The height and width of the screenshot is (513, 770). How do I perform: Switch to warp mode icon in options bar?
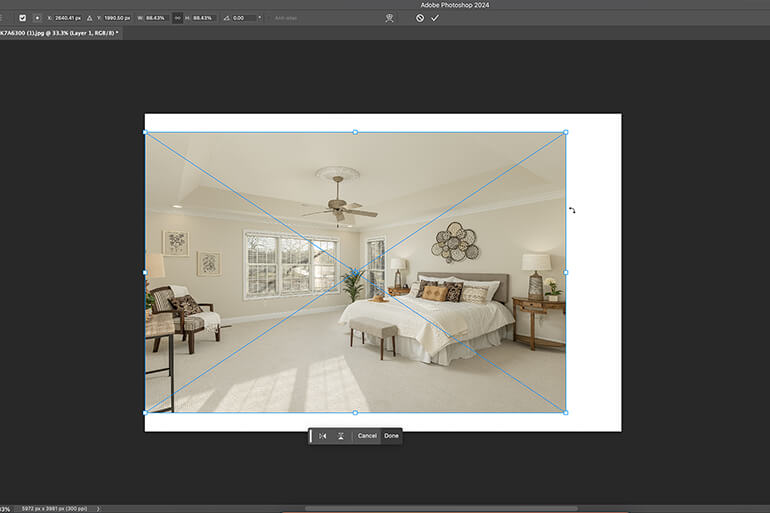389,18
